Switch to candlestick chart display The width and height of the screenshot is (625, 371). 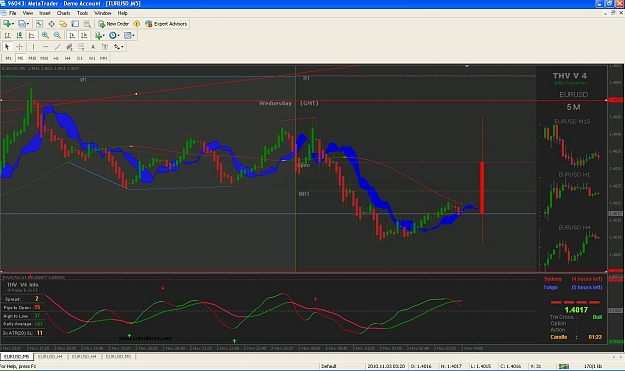tap(20, 35)
